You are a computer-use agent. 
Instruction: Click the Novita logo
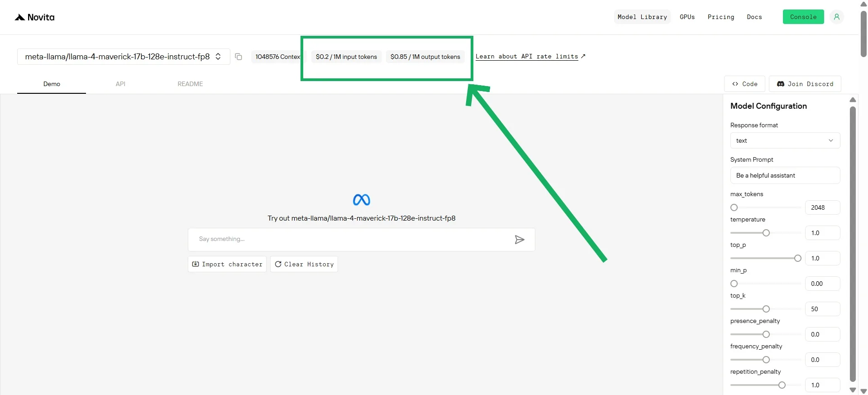[34, 17]
